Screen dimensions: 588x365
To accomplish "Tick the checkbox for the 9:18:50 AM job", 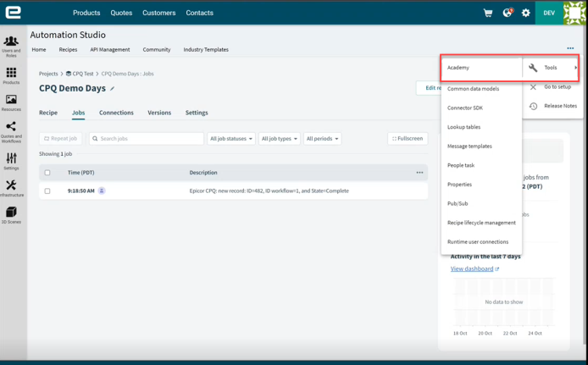I will [x=47, y=191].
